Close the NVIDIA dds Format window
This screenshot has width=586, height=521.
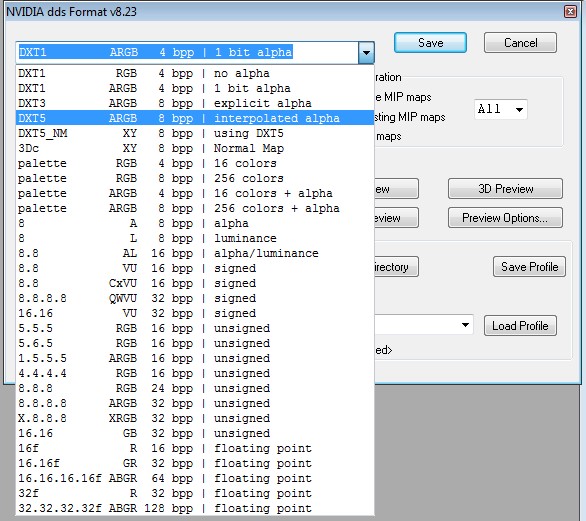570,11
